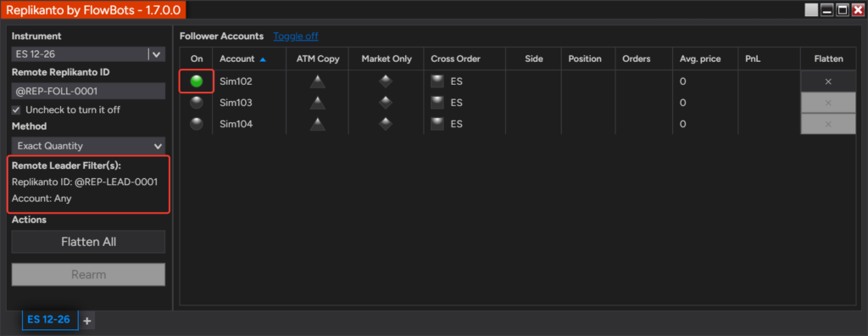This screenshot has height=336, width=868.
Task: Toggle Market Only diamond for Sim104
Action: click(386, 124)
